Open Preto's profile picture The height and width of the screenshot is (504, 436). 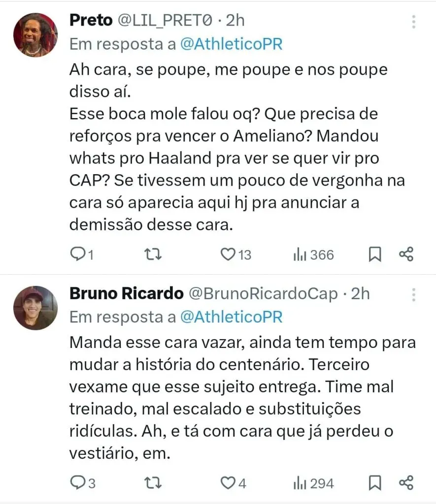click(35, 35)
